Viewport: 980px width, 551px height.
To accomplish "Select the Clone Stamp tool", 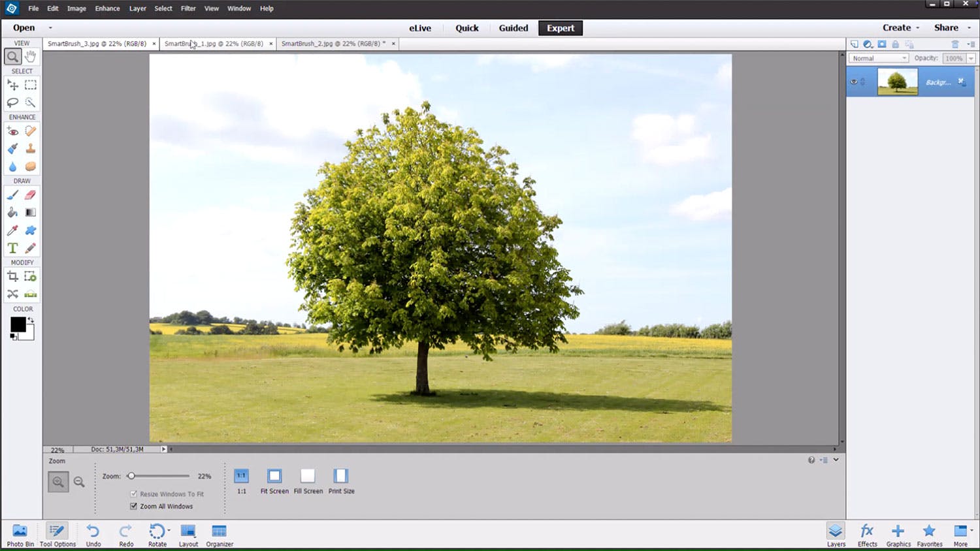I will tap(30, 149).
